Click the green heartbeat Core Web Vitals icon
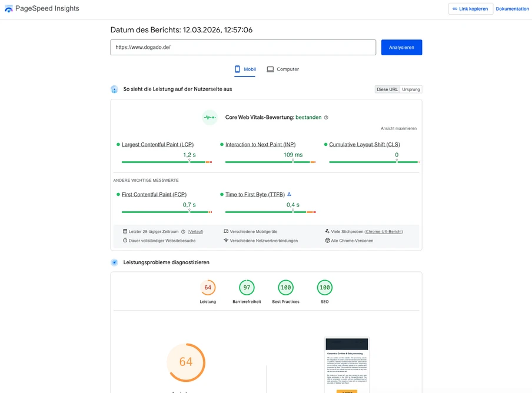The image size is (532, 393). 210,117
